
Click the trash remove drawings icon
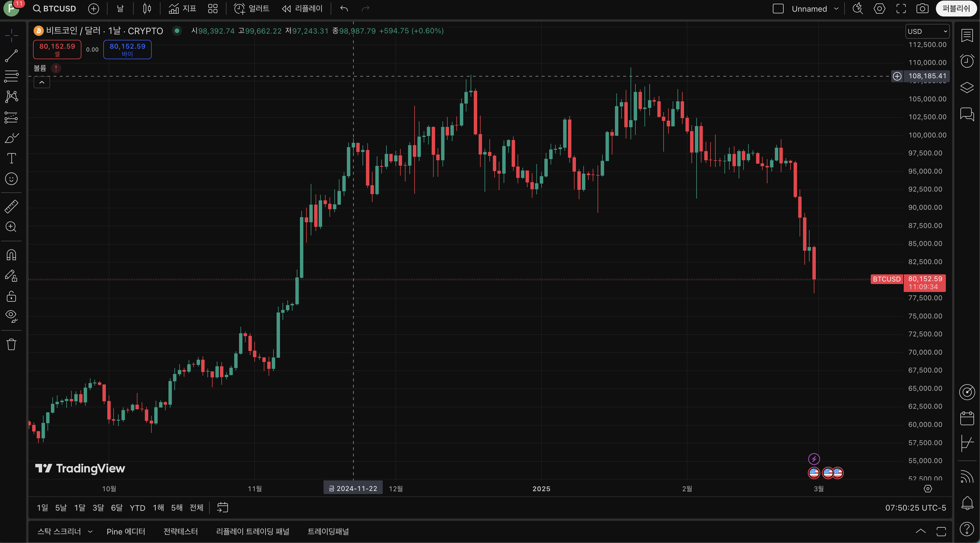(11, 344)
